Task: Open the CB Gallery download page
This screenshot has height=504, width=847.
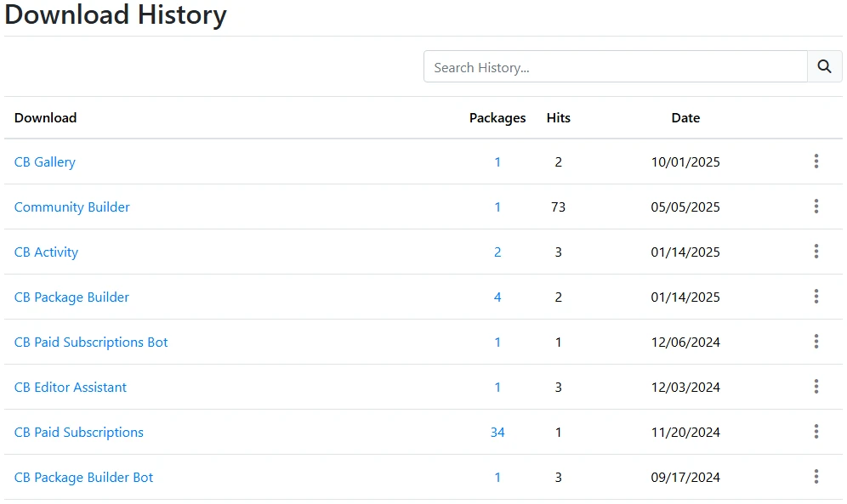Action: coord(44,161)
